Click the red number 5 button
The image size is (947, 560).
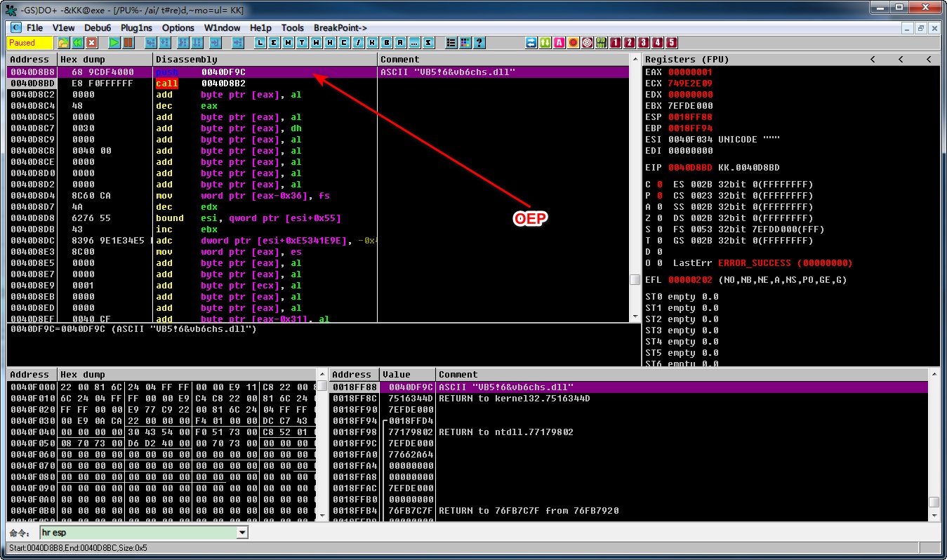pos(672,43)
